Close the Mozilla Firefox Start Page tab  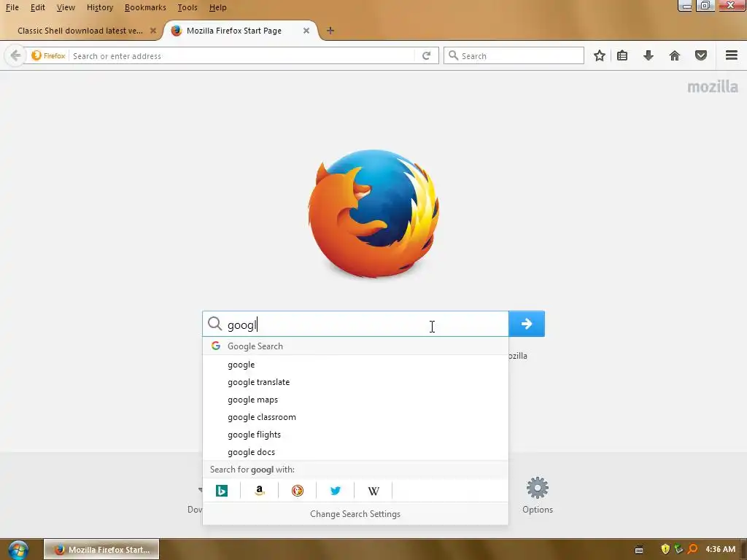pyautogui.click(x=306, y=31)
